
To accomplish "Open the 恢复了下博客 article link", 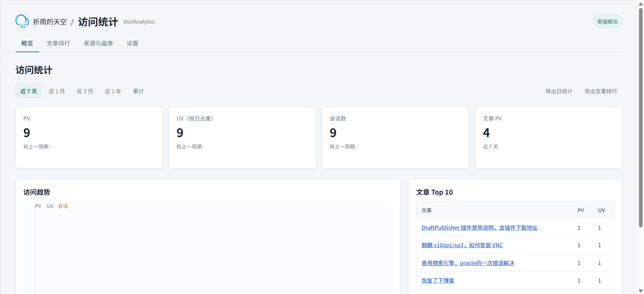I will tap(438, 281).
